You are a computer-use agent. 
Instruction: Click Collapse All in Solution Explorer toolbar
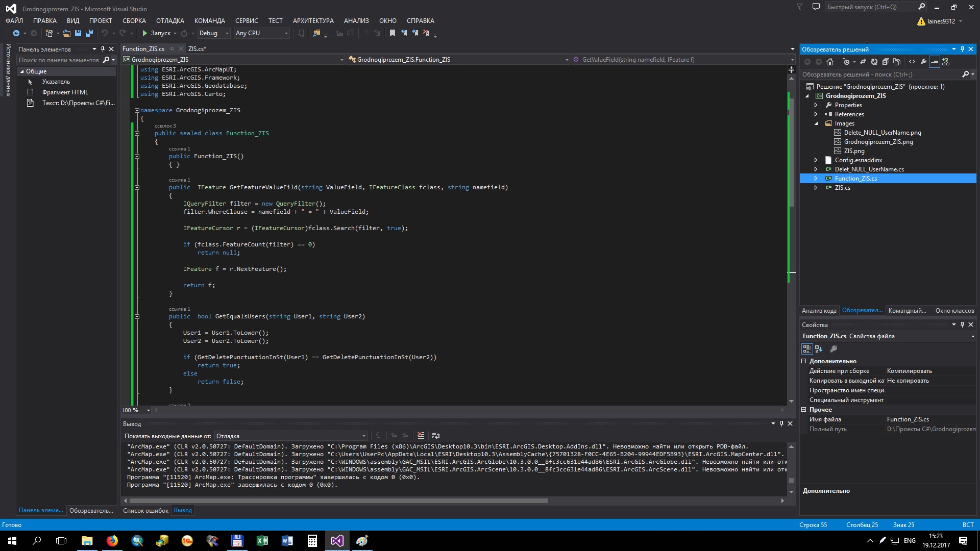pos(886,62)
